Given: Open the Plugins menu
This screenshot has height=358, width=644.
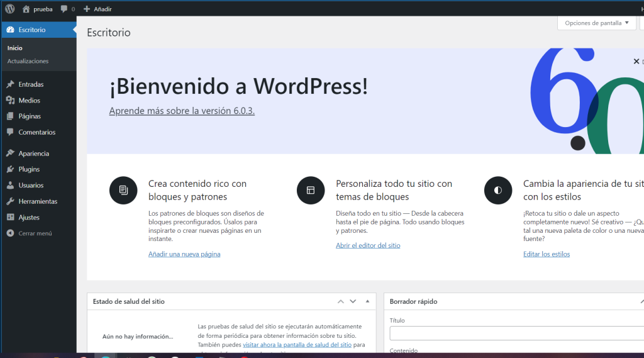Looking at the screenshot, I should click(x=38, y=169).
